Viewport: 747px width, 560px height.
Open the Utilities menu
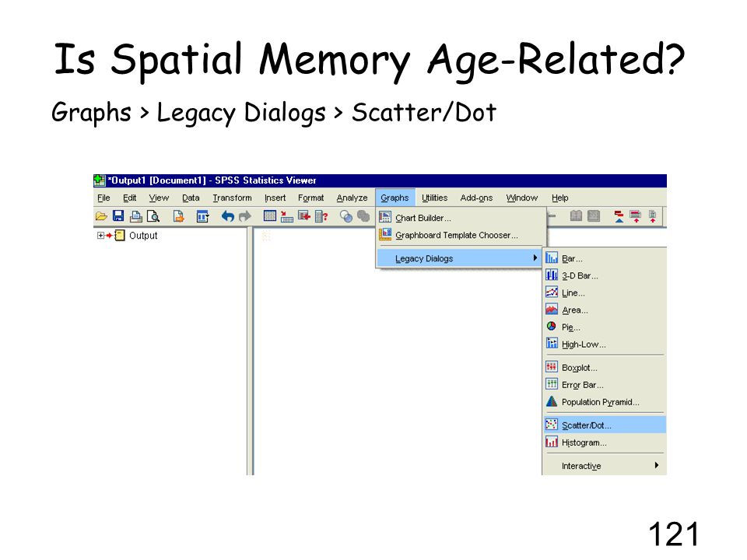[x=434, y=198]
